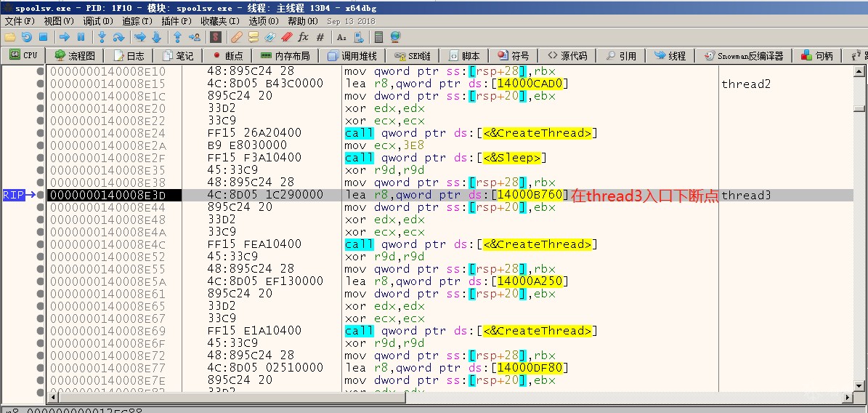The height and width of the screenshot is (413, 868).
Task: Open the 追踪(T) menu
Action: point(137,21)
